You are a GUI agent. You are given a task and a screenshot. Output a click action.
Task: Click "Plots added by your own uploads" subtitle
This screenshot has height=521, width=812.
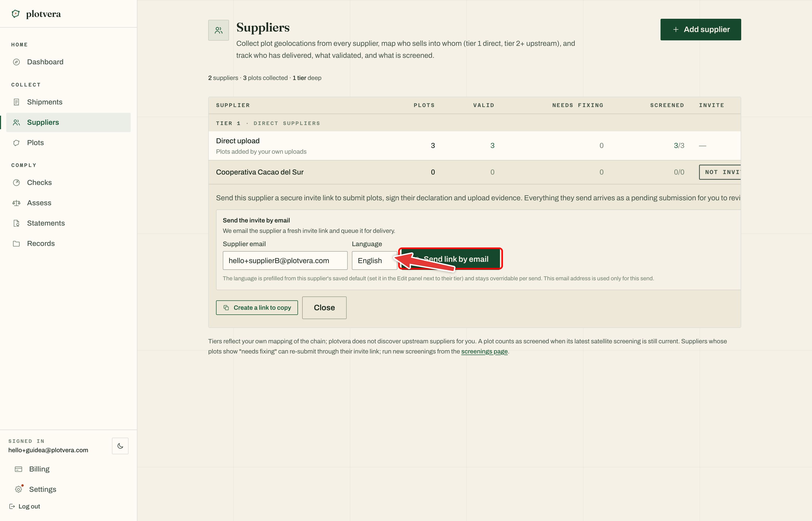[x=261, y=152]
